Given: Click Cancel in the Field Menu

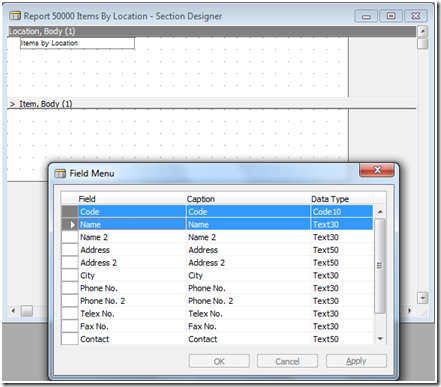Looking at the screenshot, I should coord(287,361).
